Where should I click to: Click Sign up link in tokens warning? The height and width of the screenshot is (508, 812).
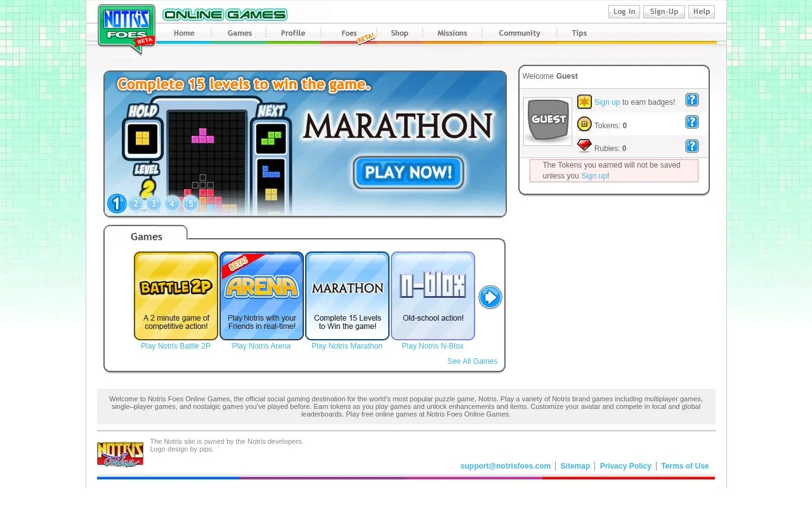(594, 176)
